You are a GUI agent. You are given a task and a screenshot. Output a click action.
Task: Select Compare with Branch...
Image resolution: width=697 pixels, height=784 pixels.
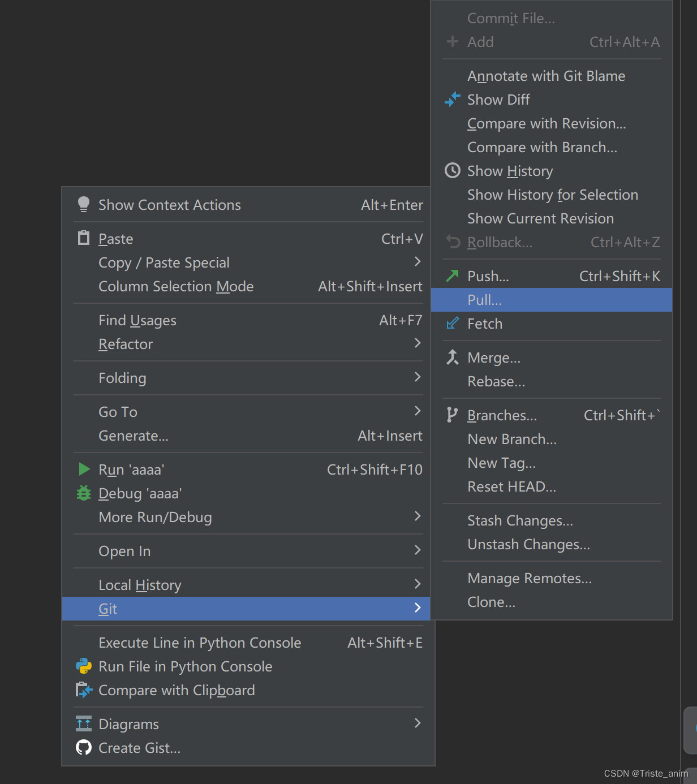click(x=552, y=147)
